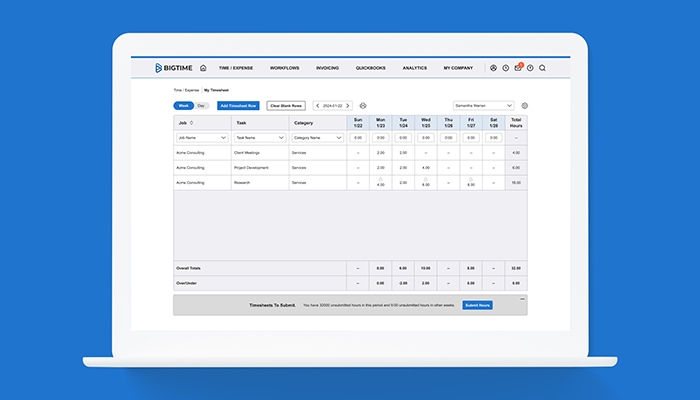
Task: Open the My Company menu
Action: point(458,68)
